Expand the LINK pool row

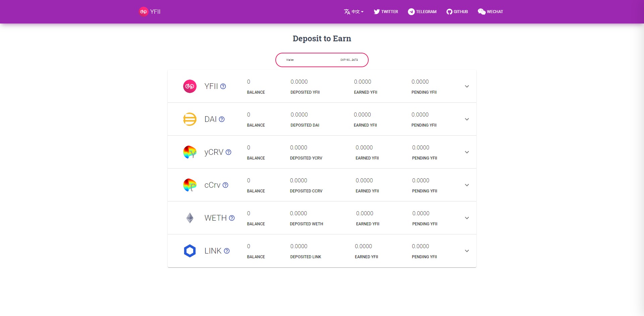(x=467, y=251)
